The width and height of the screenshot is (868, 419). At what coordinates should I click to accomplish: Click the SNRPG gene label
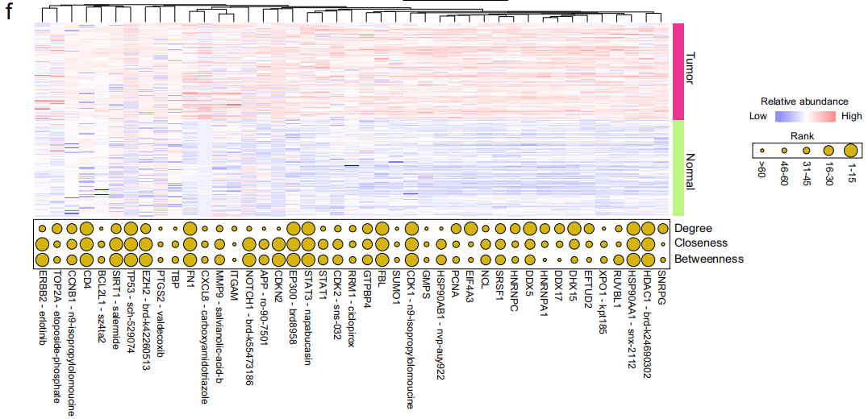click(663, 287)
